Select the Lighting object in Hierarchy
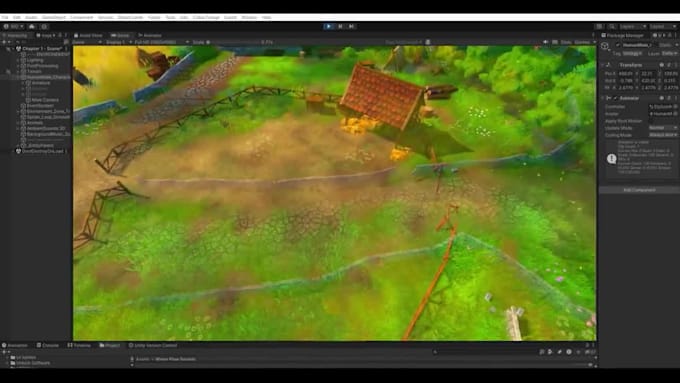Viewport: 680px width, 383px height. (35, 60)
